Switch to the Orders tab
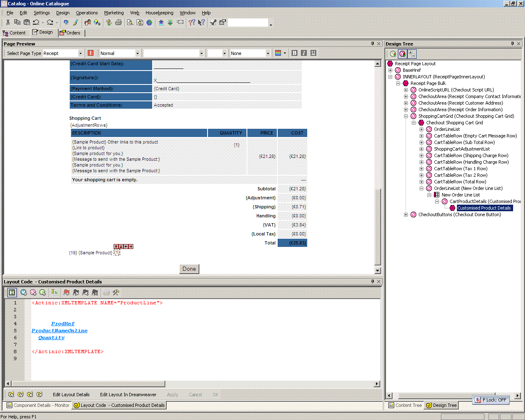 [71, 33]
